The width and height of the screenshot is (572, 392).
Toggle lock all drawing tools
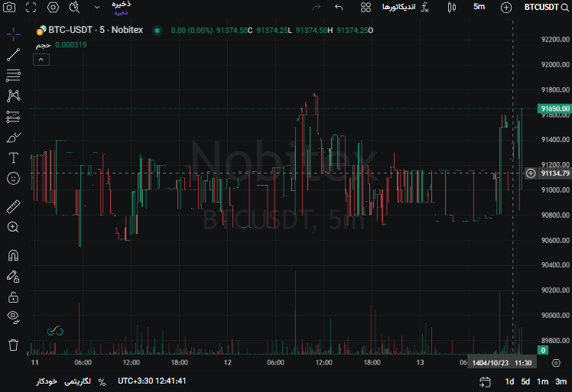(13, 296)
